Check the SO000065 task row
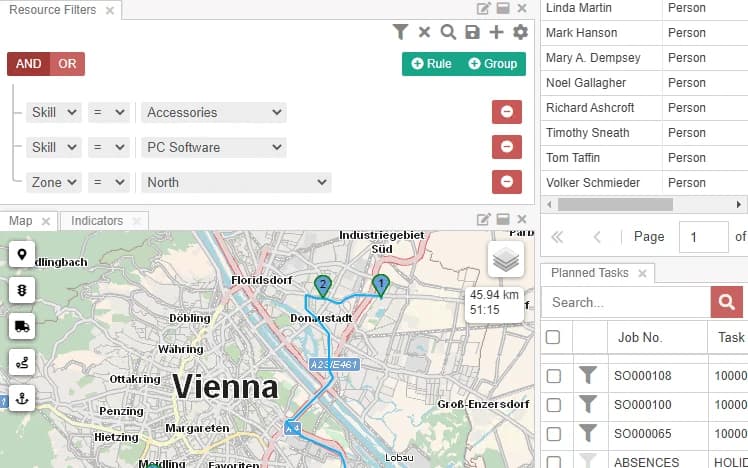The image size is (748, 468). click(554, 434)
